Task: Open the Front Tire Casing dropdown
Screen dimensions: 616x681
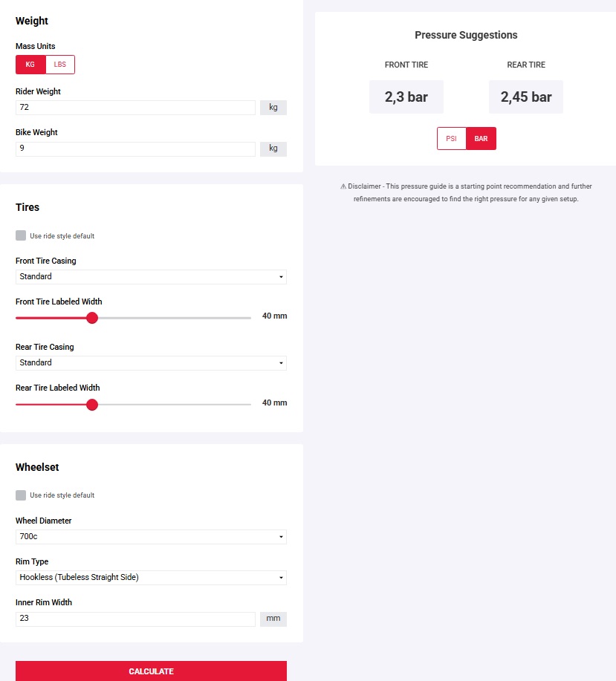Action: 151,277
